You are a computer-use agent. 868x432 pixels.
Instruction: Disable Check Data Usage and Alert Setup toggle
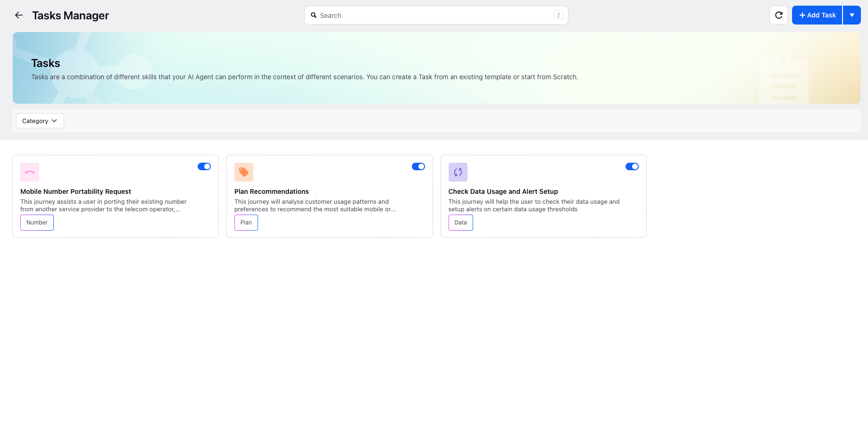coord(632,166)
